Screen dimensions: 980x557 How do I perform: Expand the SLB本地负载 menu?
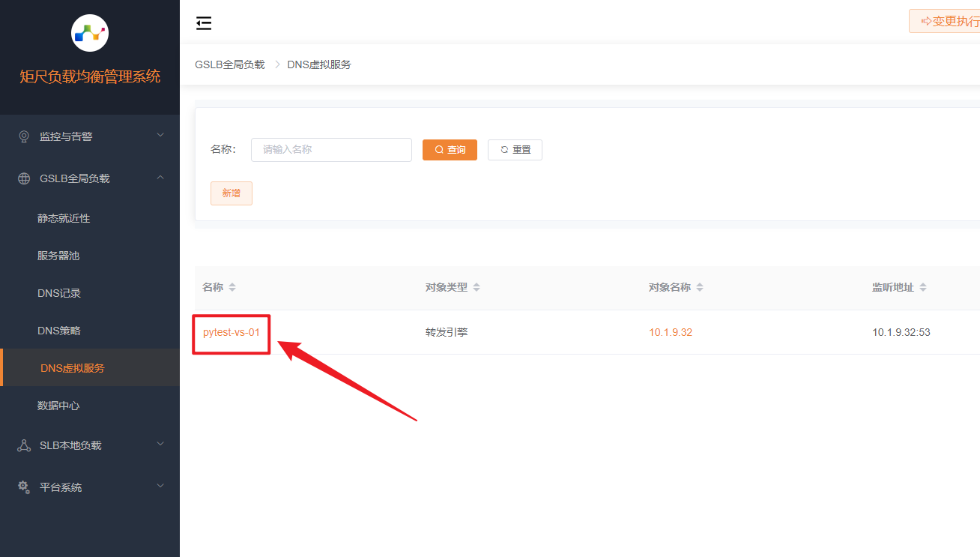pyautogui.click(x=90, y=445)
